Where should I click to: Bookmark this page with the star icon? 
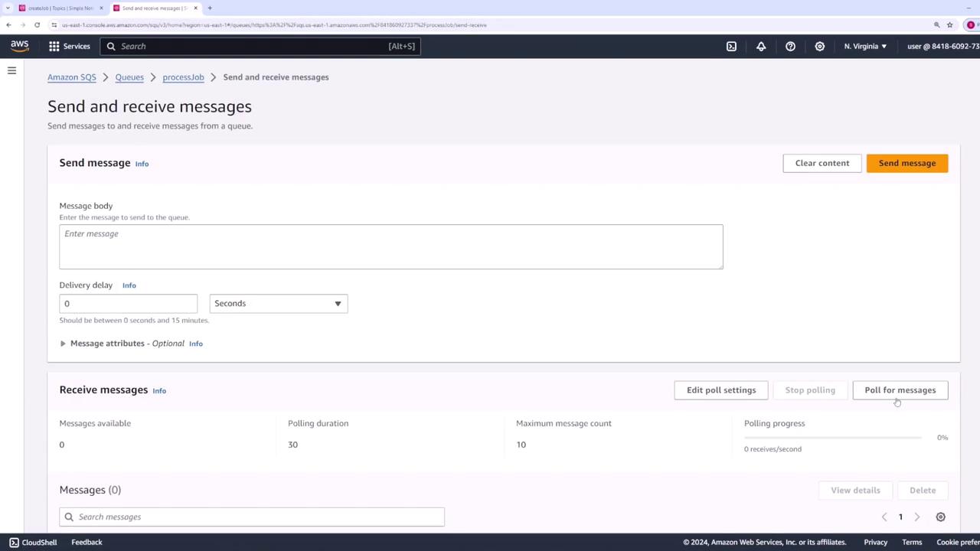[x=950, y=24]
